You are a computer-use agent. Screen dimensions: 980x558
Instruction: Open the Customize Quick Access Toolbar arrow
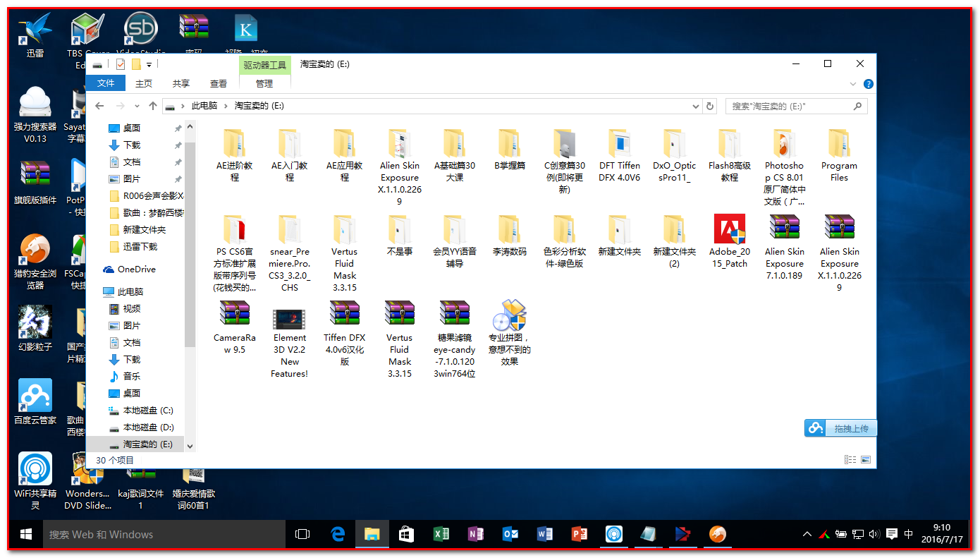click(x=149, y=65)
